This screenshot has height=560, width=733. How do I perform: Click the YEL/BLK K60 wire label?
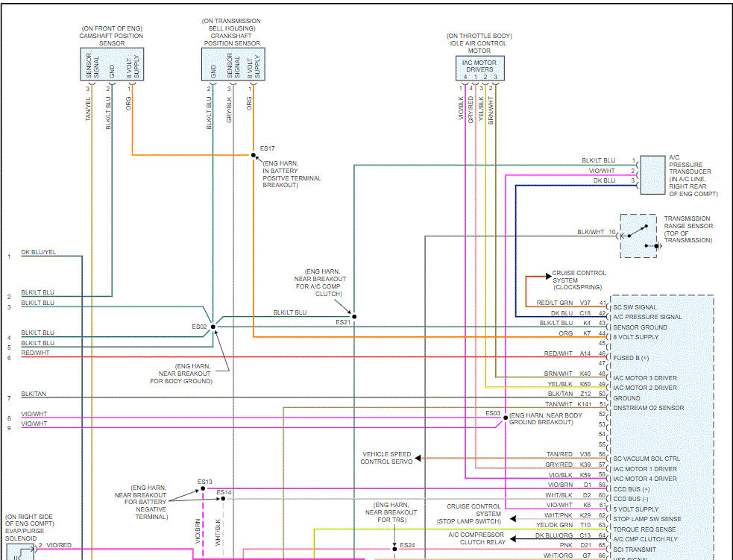570,384
